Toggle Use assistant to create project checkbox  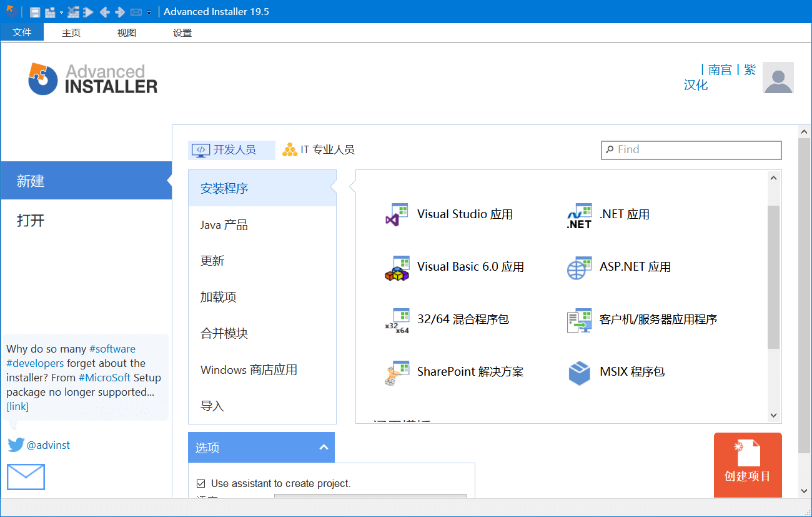pos(201,483)
